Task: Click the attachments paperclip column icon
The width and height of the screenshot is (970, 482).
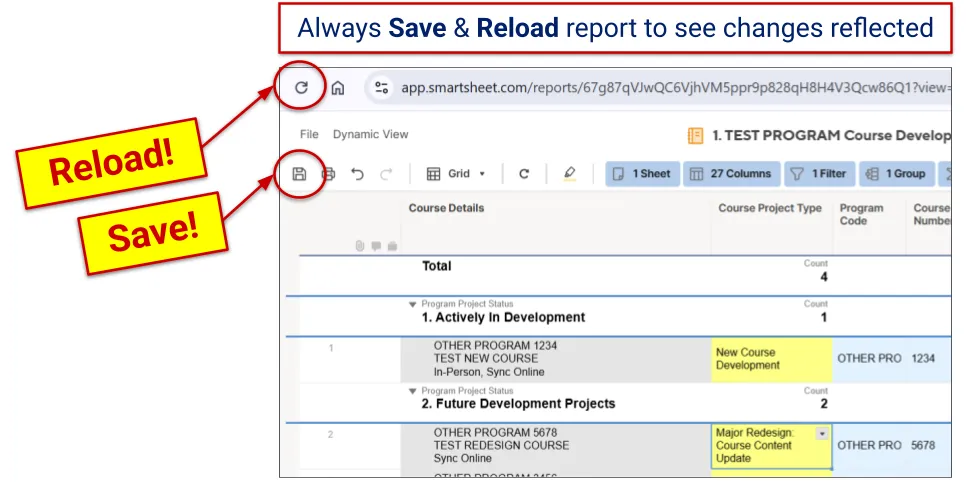Action: (x=360, y=246)
